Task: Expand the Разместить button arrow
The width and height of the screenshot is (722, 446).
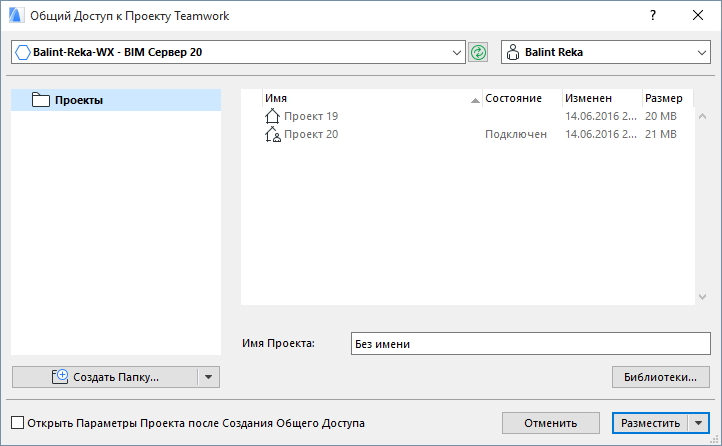Action: click(697, 423)
